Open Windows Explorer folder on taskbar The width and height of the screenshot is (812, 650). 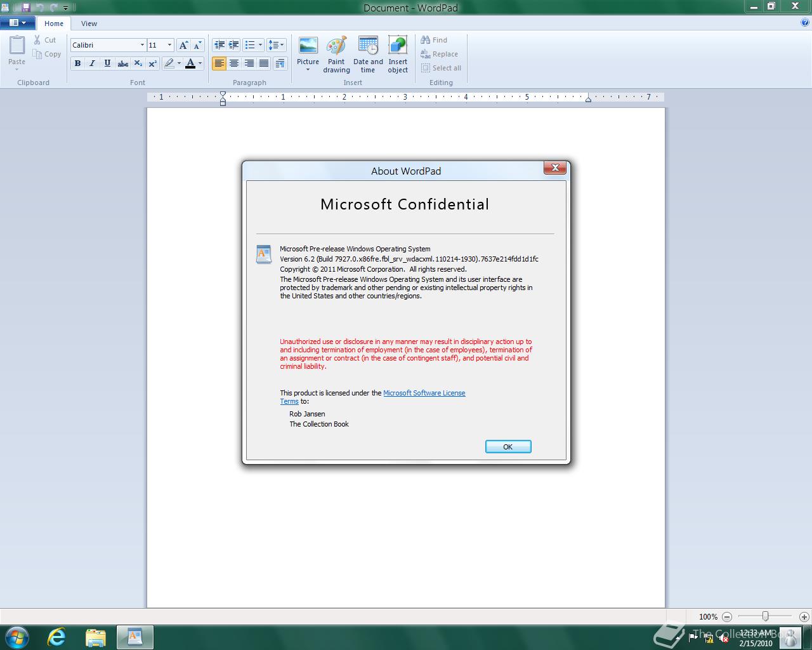click(95, 637)
